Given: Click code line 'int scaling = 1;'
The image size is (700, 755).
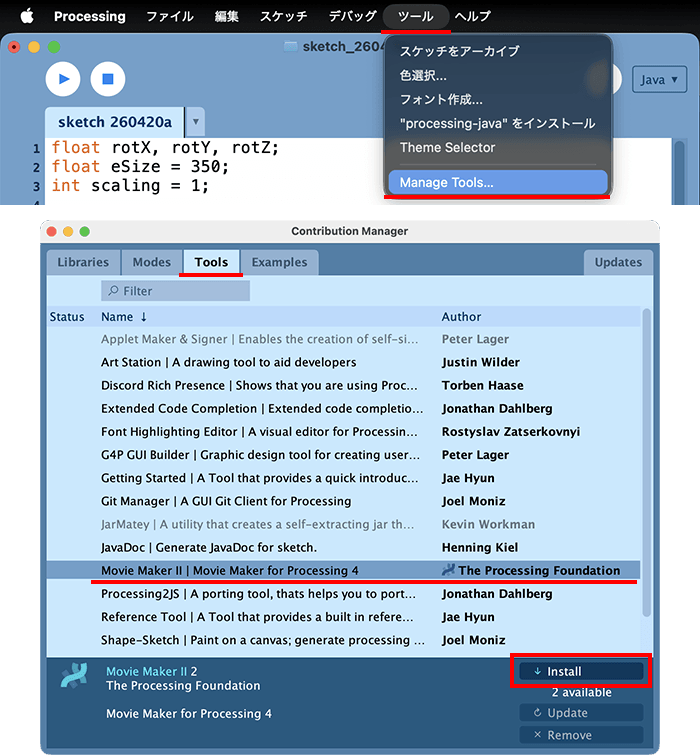Looking at the screenshot, I should click(x=130, y=186).
